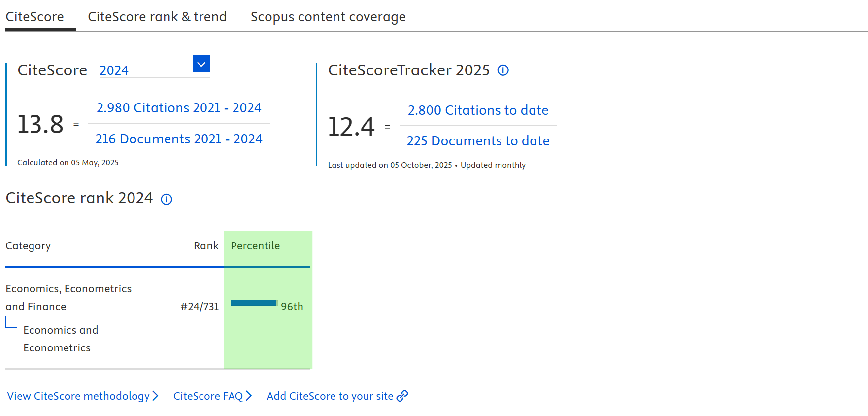Click the CiteScore rank 2024 info icon

(167, 199)
